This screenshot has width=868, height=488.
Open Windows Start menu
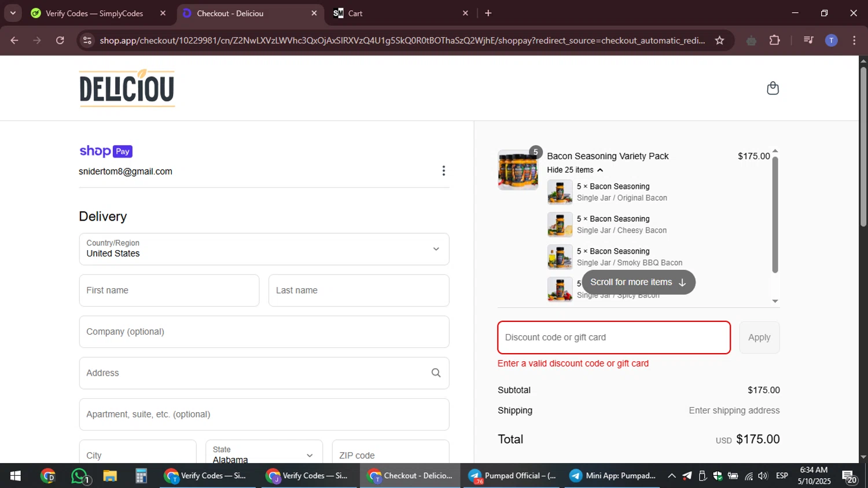[x=16, y=476]
